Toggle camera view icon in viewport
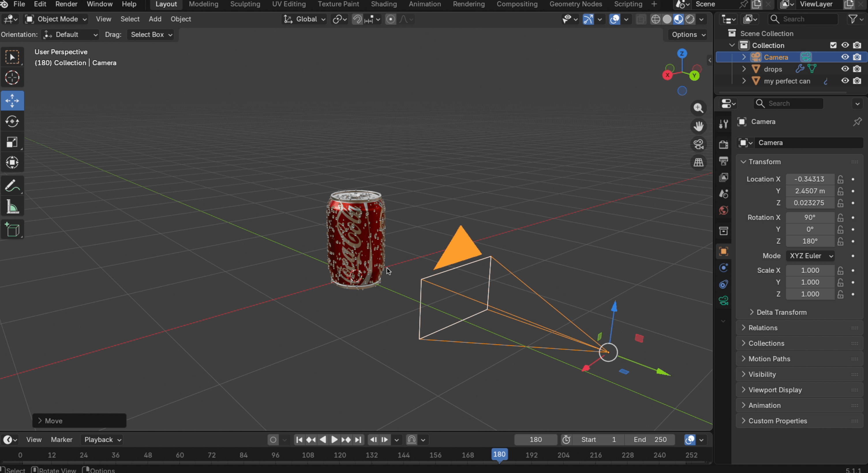Screen dimensions: 868x473 [x=699, y=144]
